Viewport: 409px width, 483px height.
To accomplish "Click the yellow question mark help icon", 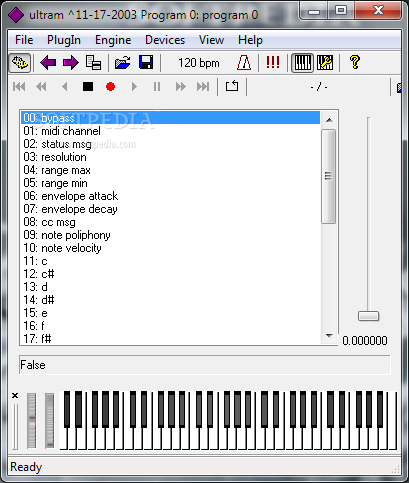I will coord(355,62).
